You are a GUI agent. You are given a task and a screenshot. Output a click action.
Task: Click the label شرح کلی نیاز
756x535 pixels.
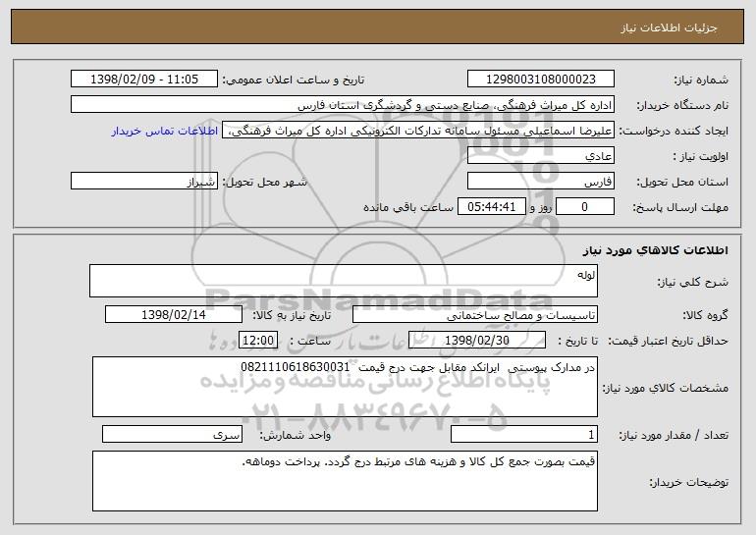click(x=693, y=282)
